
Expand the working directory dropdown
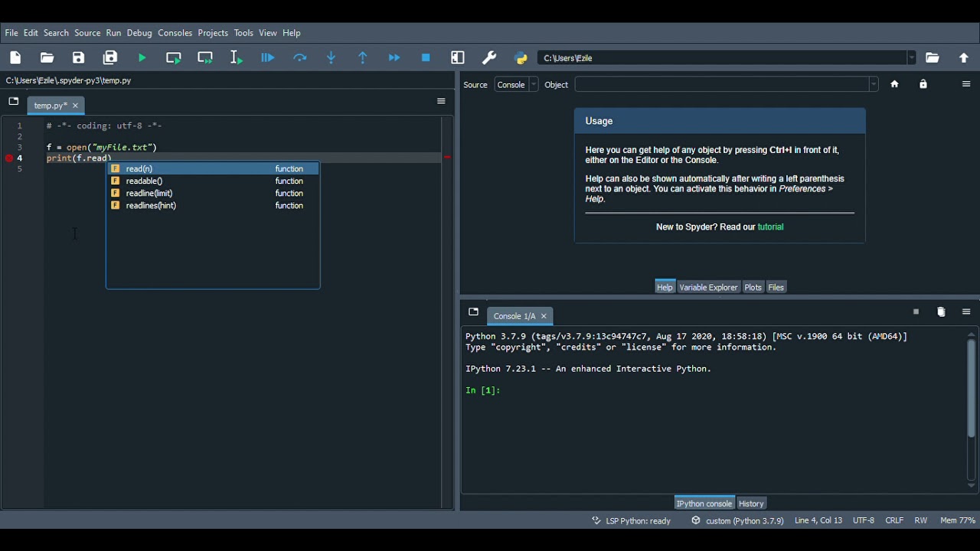click(x=911, y=58)
